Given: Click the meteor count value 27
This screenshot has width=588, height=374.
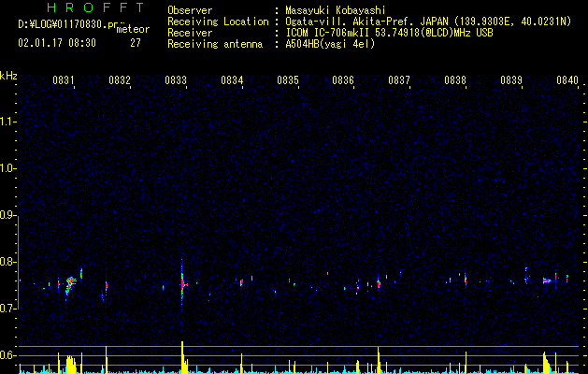Looking at the screenshot, I should point(136,43).
